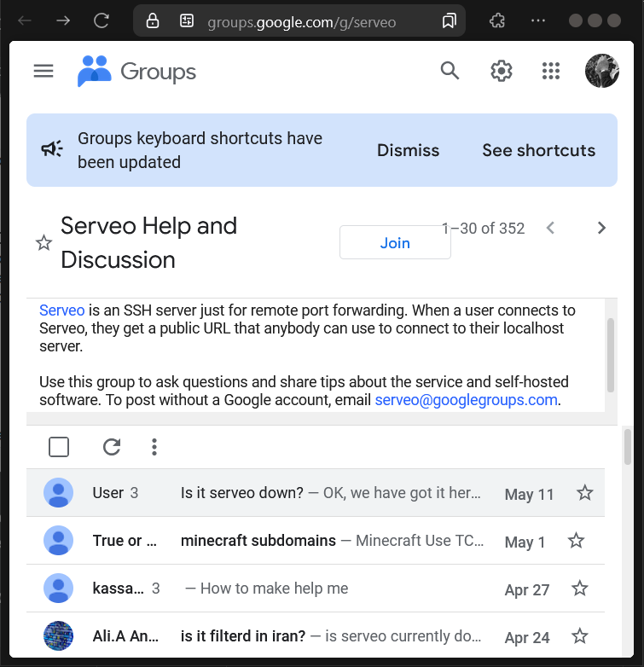
Task: Star the Serveo Help and Discussion group
Action: pos(44,243)
